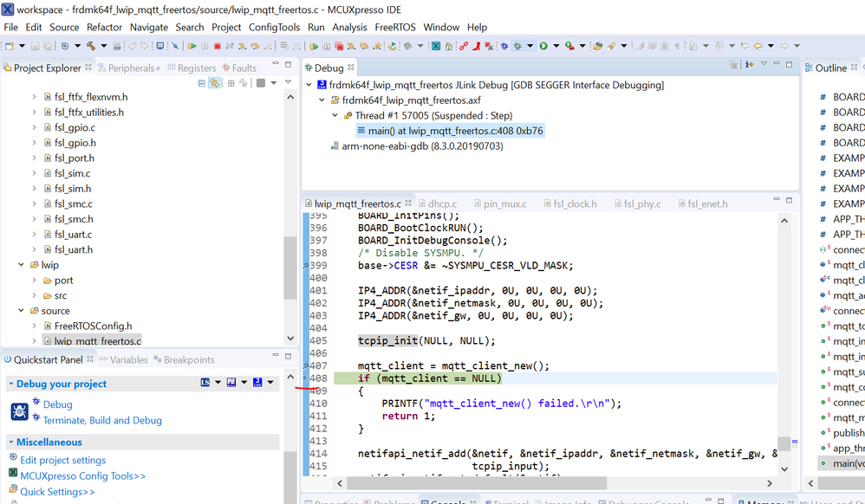
Task: Open the pin_mux.c editor tab
Action: pos(500,204)
